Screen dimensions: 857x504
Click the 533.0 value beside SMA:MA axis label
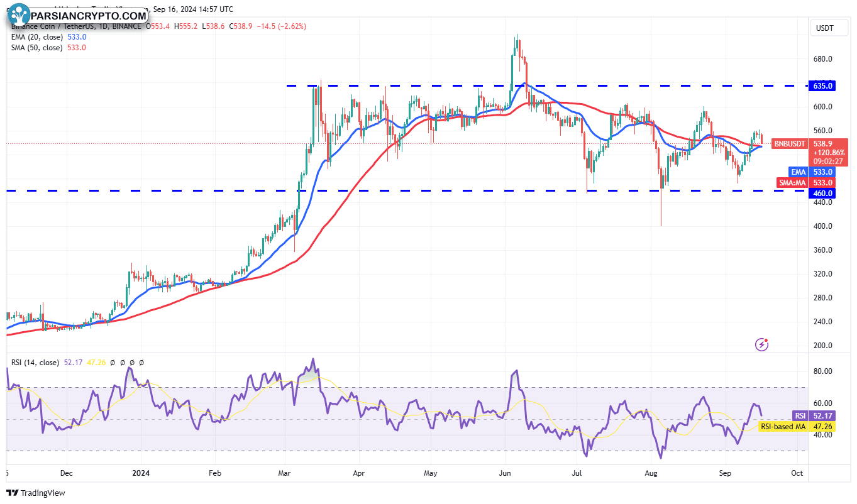point(822,182)
